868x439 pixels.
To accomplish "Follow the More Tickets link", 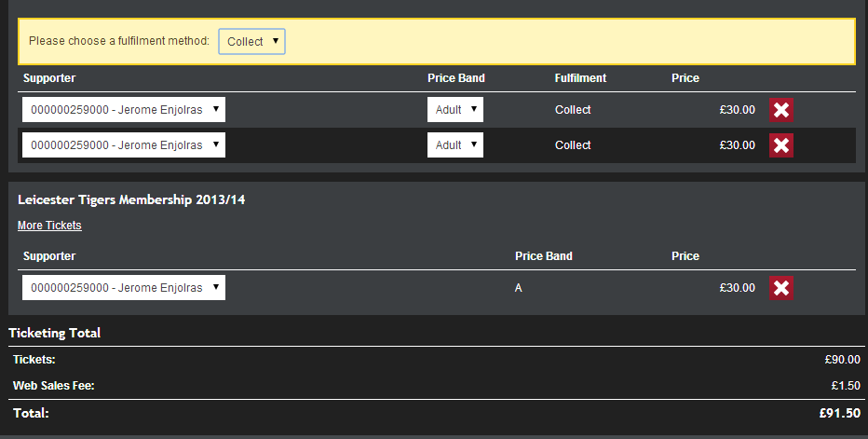I will [x=49, y=226].
